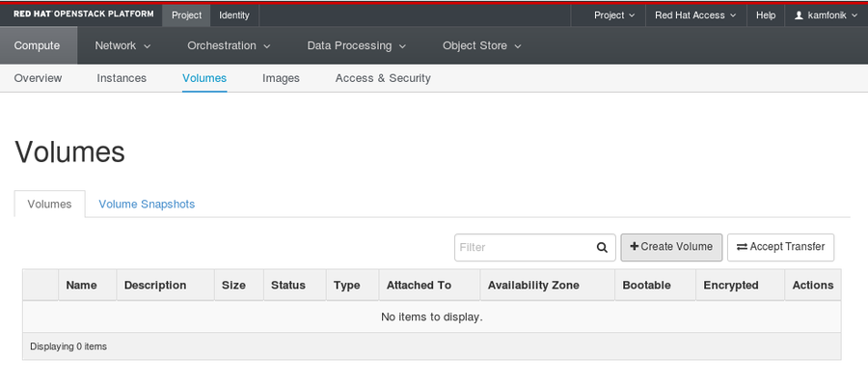Expand the Red Hat Access menu
The height and width of the screenshot is (385, 868).
(x=695, y=15)
